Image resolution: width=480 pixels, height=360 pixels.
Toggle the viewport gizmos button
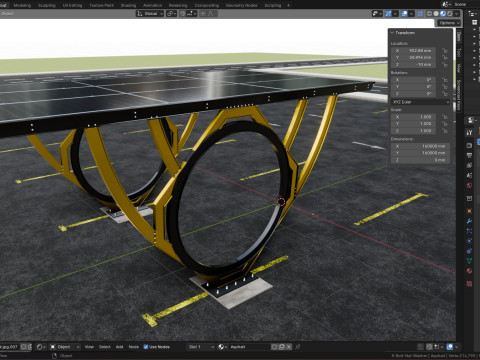pyautogui.click(x=388, y=13)
